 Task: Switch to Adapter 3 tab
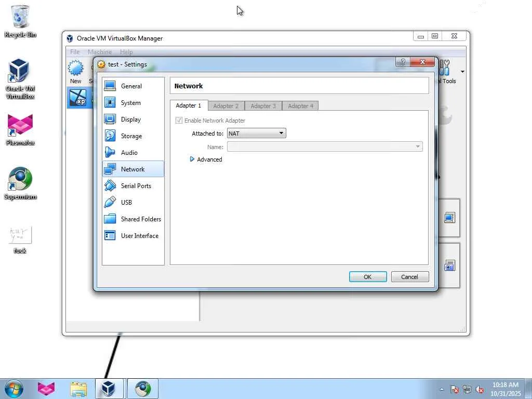[x=263, y=106]
